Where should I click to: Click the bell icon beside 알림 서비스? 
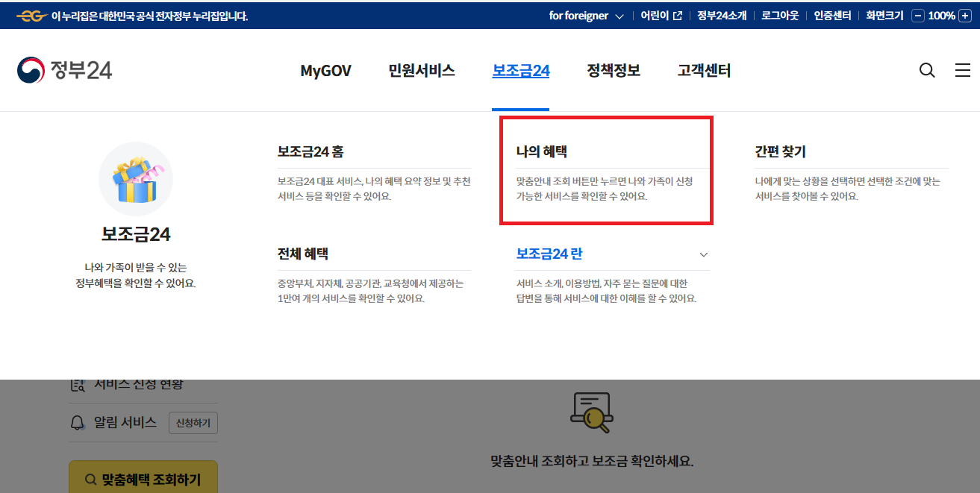point(78,423)
